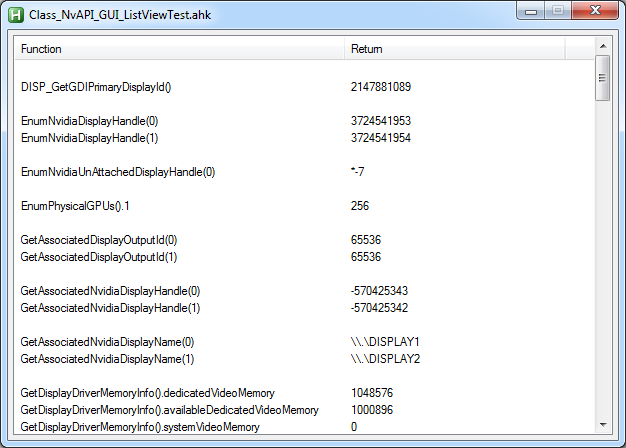Select the GetAssociatedDisplayOutputId(1) row
The image size is (626, 448).
[304, 257]
